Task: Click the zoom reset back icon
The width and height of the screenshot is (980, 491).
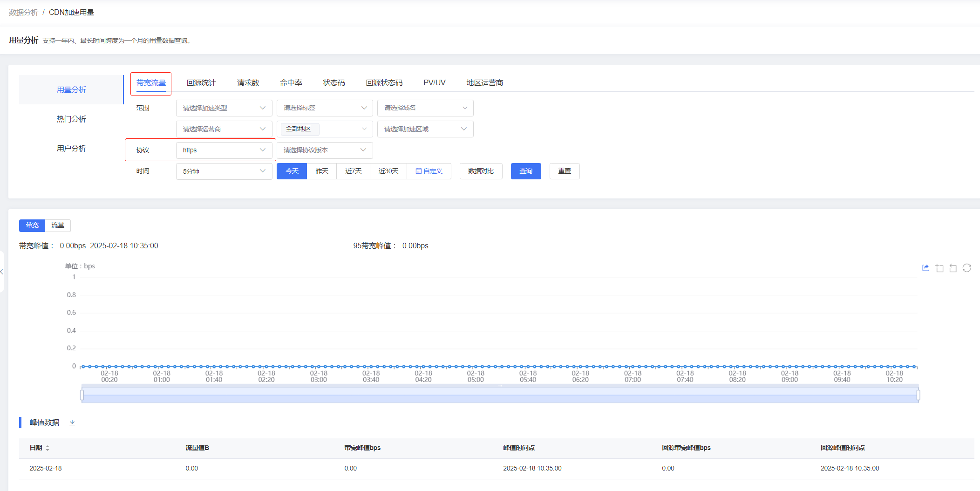Action: click(953, 268)
